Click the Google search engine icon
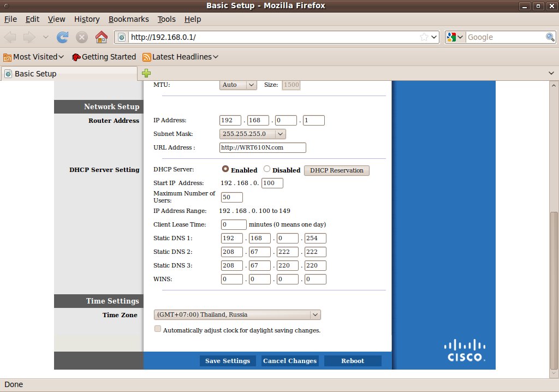559x392 pixels. pos(451,37)
